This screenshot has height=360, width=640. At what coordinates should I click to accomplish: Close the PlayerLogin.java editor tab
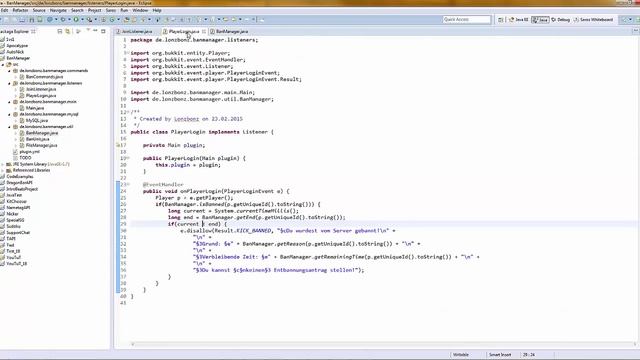point(204,31)
